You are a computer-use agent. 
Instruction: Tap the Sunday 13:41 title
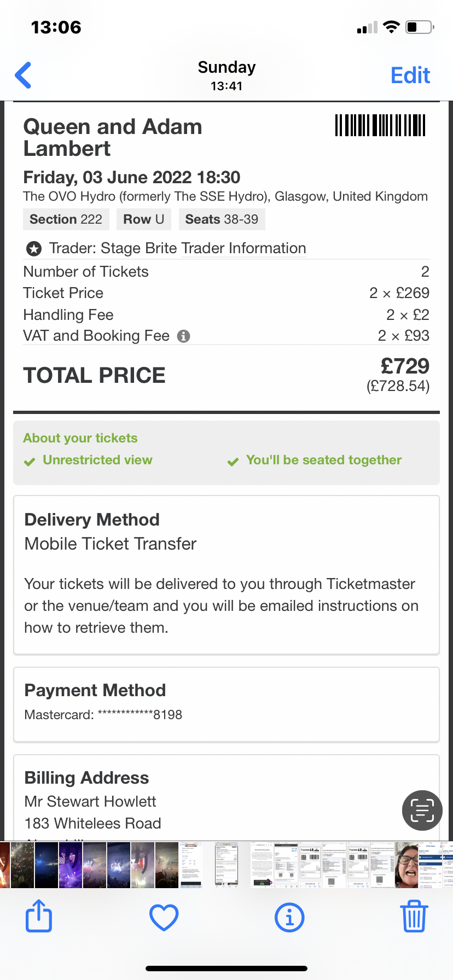[x=226, y=75]
